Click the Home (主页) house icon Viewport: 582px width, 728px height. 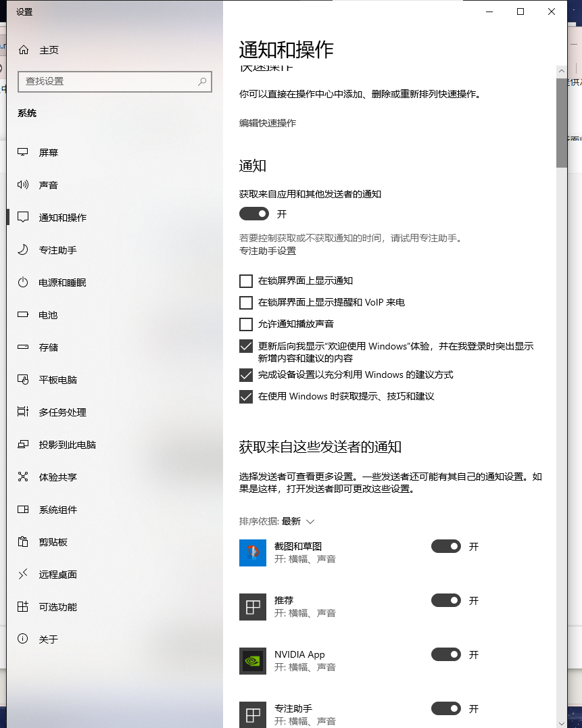[24, 49]
